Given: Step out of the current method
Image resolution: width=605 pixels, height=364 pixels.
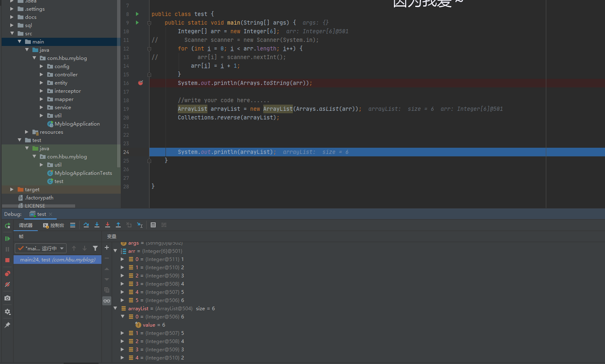Looking at the screenshot, I should click(x=118, y=225).
